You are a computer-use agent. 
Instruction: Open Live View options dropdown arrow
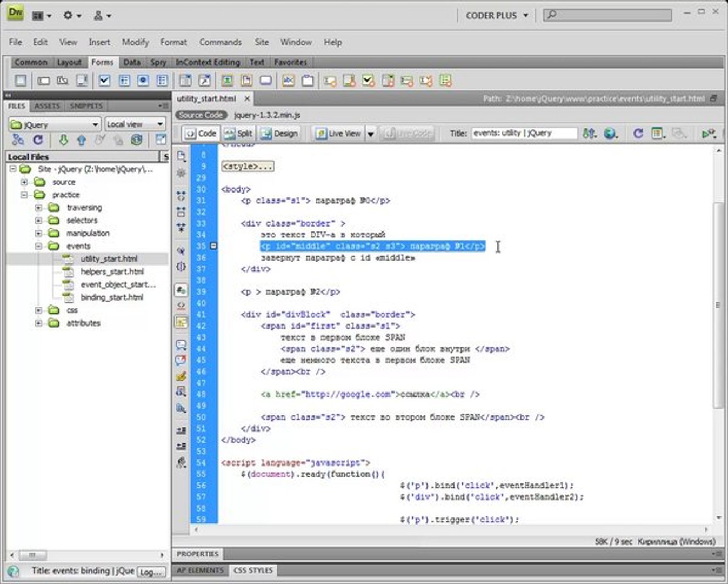point(371,133)
